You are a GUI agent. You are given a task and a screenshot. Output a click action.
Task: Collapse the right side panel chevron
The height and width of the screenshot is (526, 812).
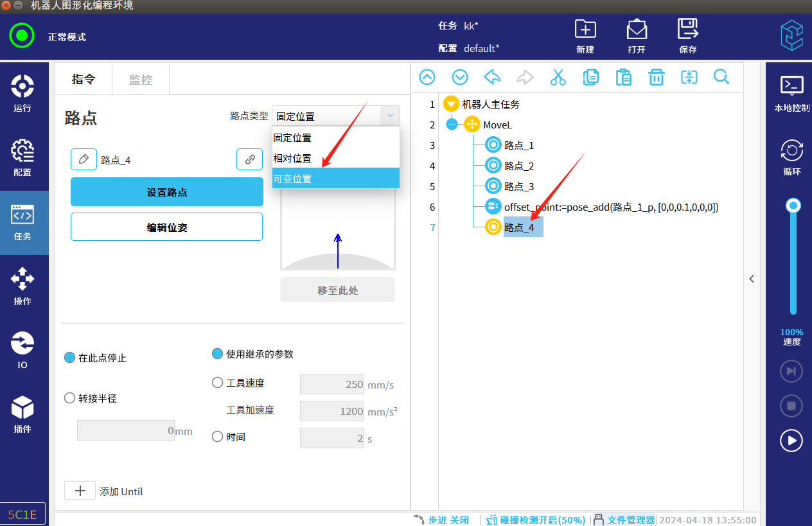point(752,279)
